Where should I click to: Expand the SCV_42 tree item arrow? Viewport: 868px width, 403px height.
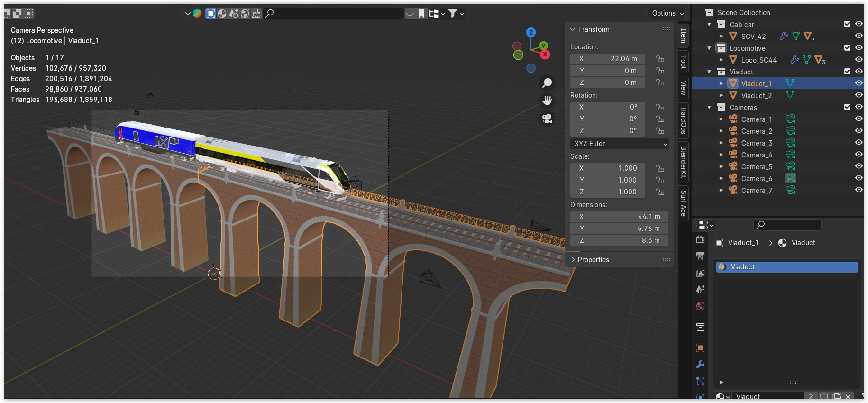pyautogui.click(x=721, y=36)
